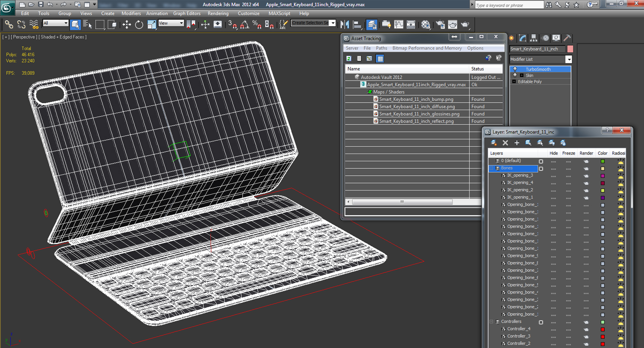Open the Material Editor
Viewport: 644px width, 348px height.
click(x=426, y=24)
